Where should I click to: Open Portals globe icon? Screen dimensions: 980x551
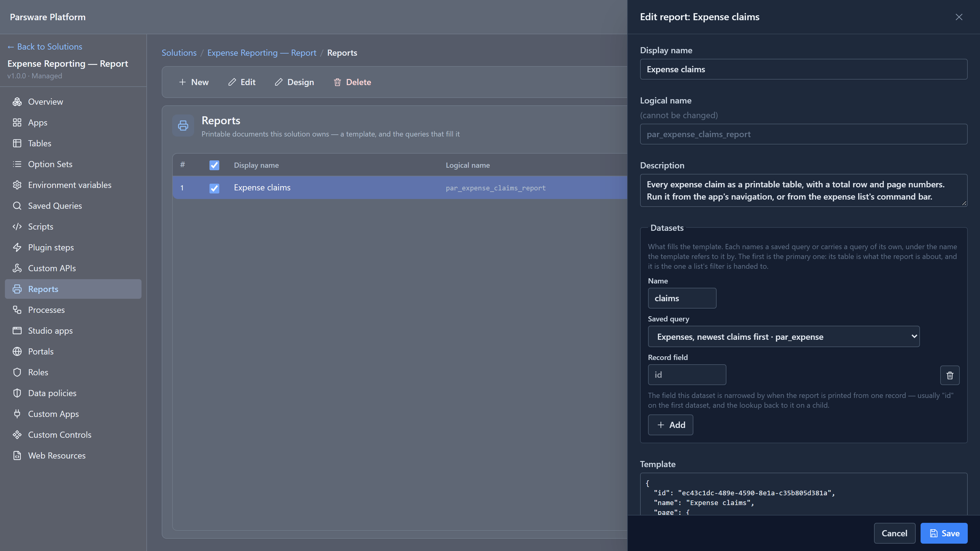point(17,351)
